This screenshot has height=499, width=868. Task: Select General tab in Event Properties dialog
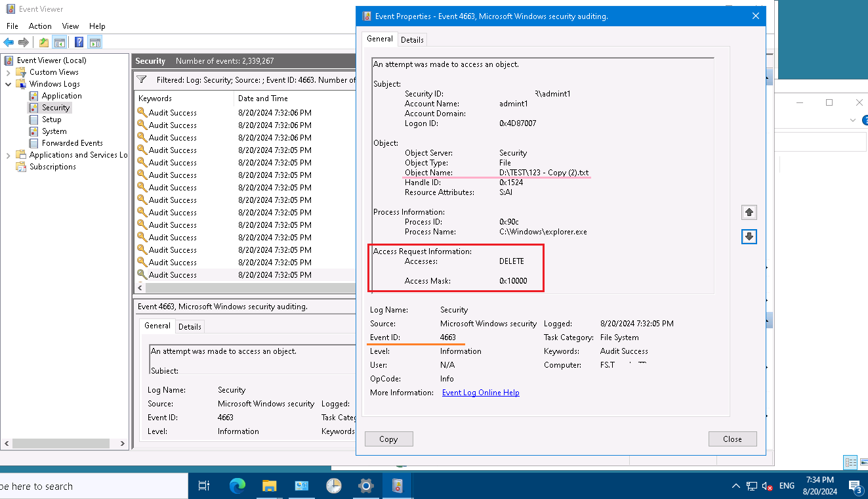pos(380,39)
